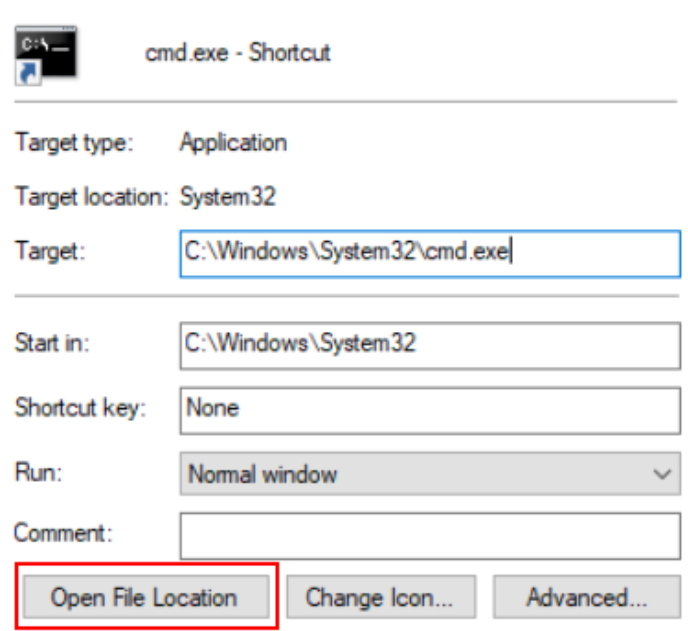Click the "Shortcut key:" label

80,408
